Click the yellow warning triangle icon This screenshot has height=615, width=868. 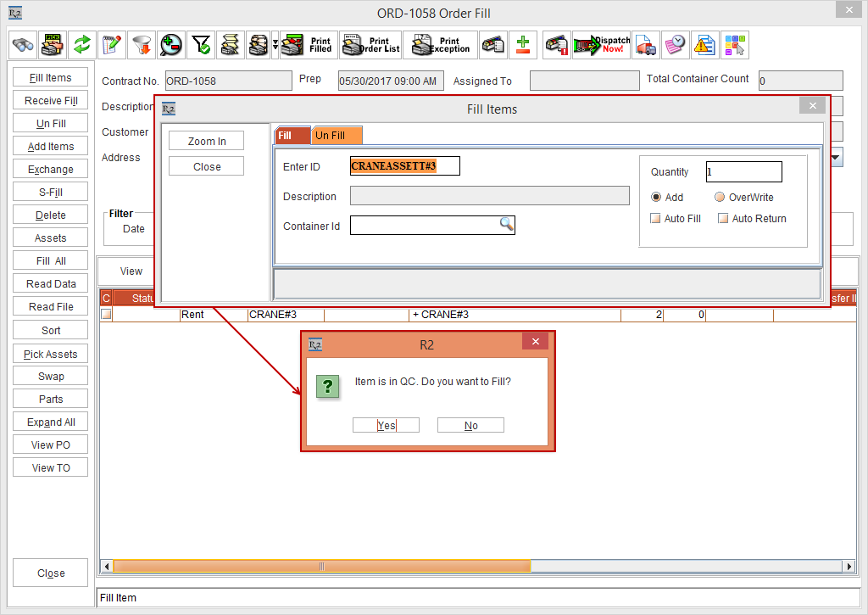pyautogui.click(x=704, y=45)
